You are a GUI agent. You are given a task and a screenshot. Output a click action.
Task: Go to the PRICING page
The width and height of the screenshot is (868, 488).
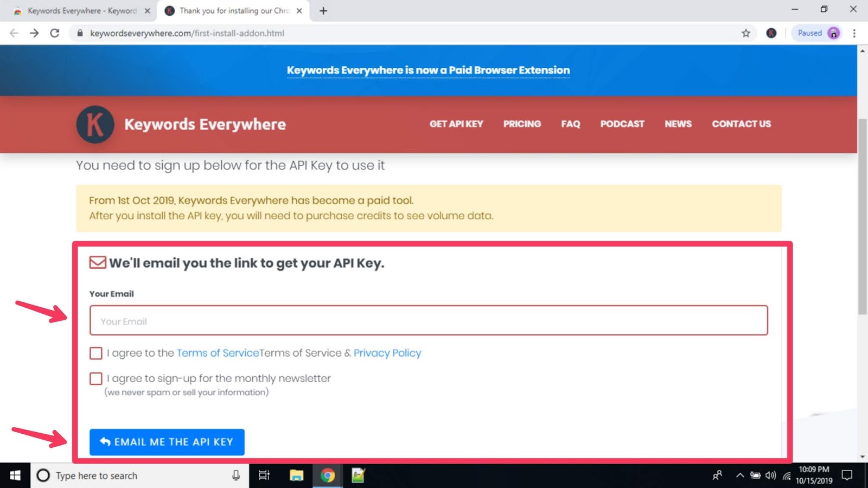[x=522, y=124]
